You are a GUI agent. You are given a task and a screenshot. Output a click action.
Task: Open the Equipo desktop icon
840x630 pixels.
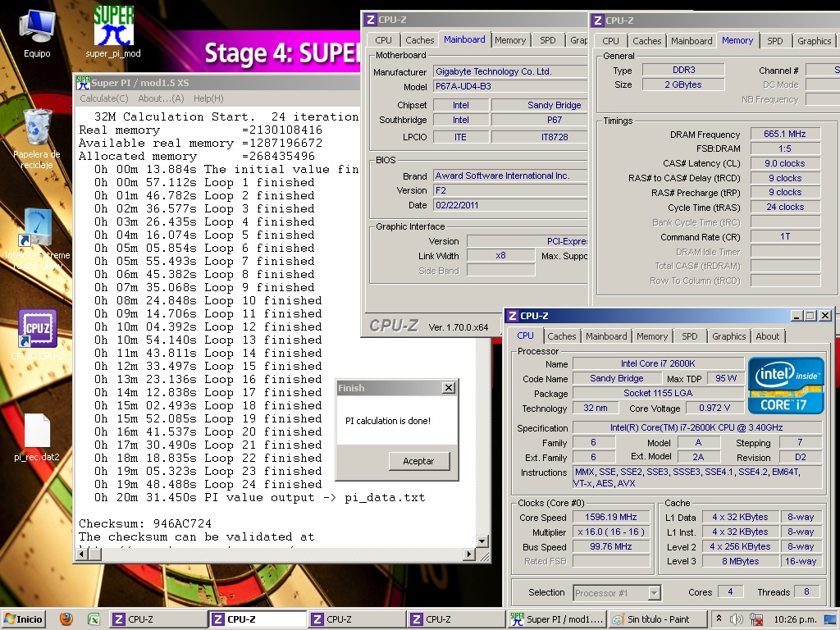(x=36, y=32)
